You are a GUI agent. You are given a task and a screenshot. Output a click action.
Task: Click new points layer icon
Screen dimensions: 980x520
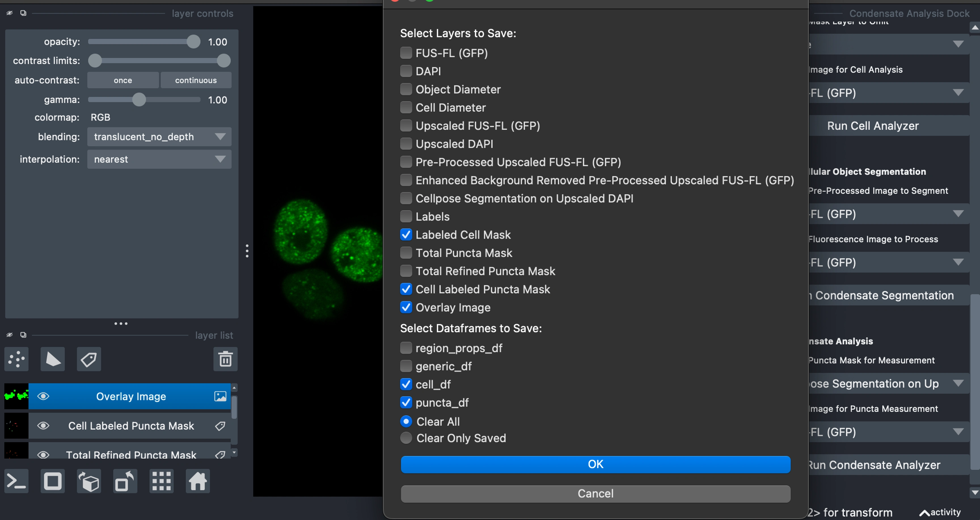[x=16, y=358]
